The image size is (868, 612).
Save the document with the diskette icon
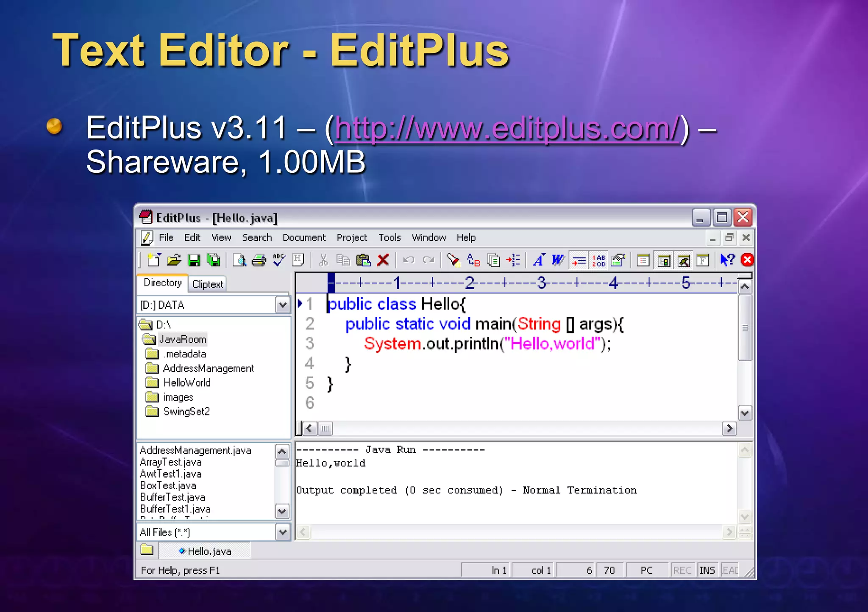pyautogui.click(x=194, y=260)
